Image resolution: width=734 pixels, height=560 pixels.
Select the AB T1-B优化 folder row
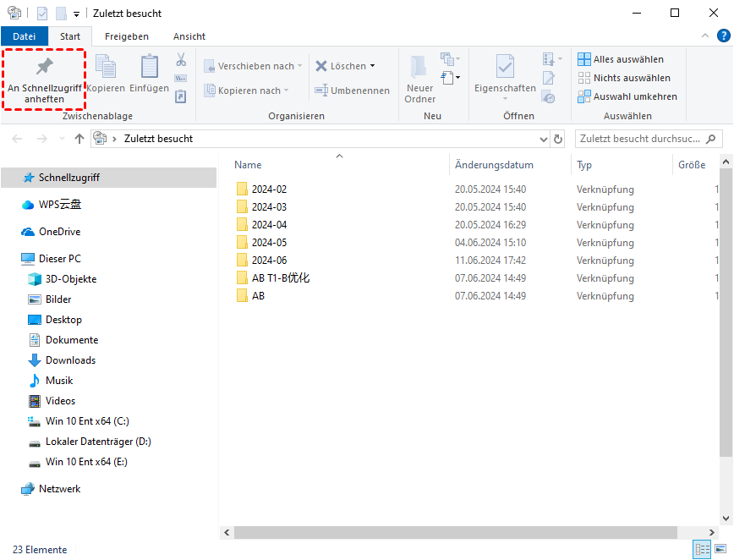[x=477, y=278]
